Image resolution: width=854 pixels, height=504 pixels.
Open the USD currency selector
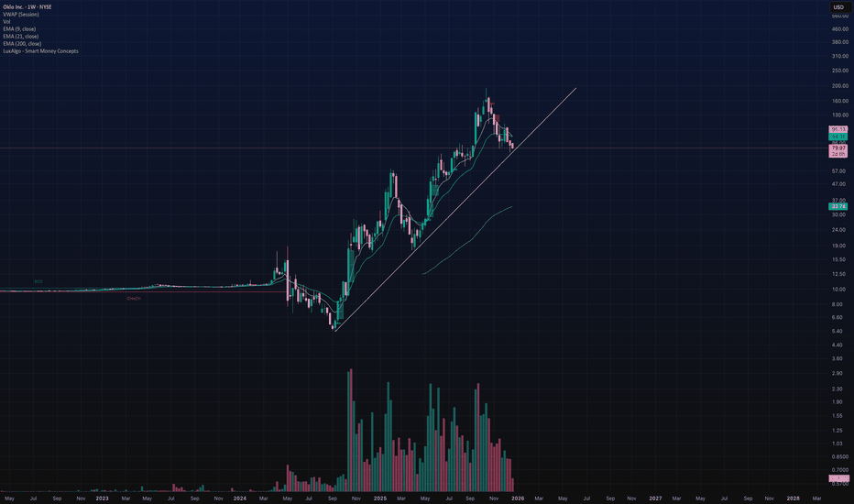click(x=839, y=9)
